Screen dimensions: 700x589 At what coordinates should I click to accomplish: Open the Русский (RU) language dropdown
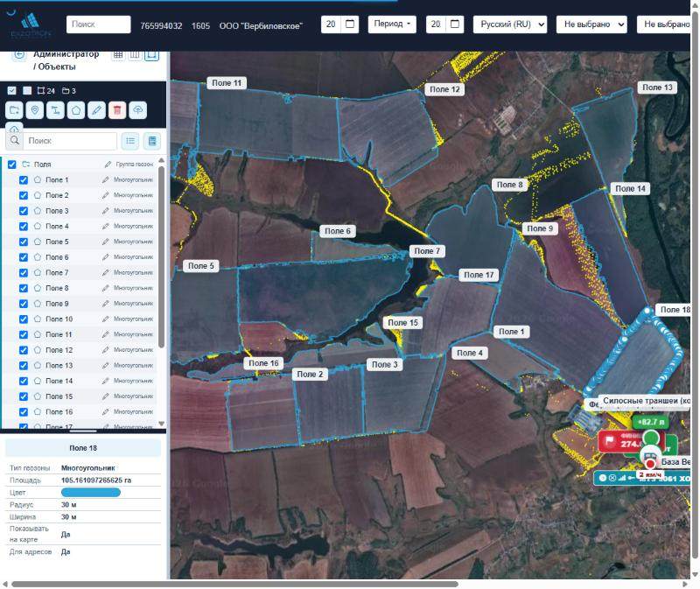tap(510, 25)
